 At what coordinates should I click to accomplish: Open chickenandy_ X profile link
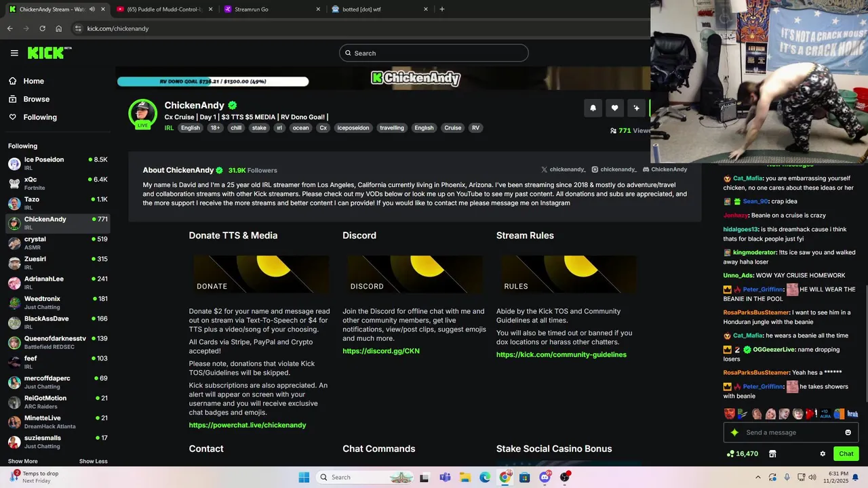(564, 169)
